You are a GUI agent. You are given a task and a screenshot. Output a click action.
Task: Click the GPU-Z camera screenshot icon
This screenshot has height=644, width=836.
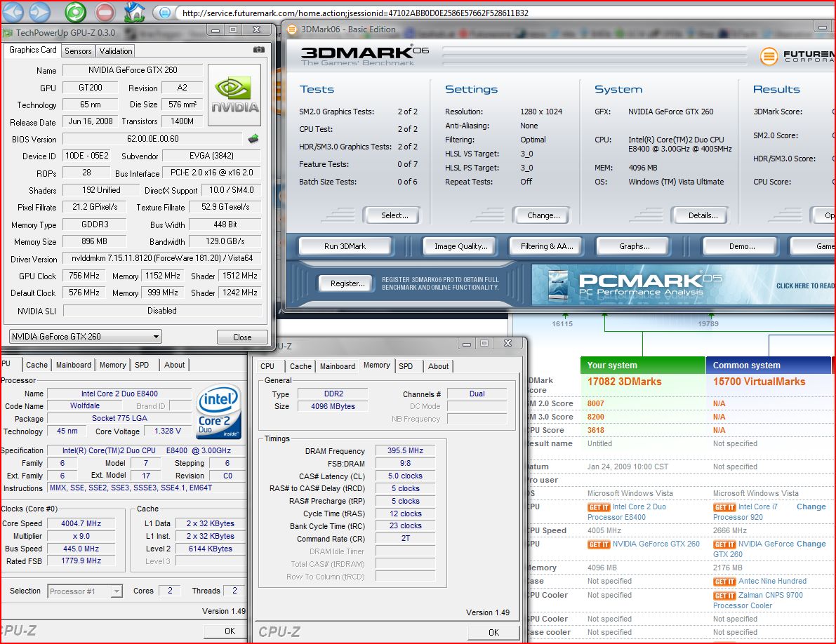click(258, 50)
